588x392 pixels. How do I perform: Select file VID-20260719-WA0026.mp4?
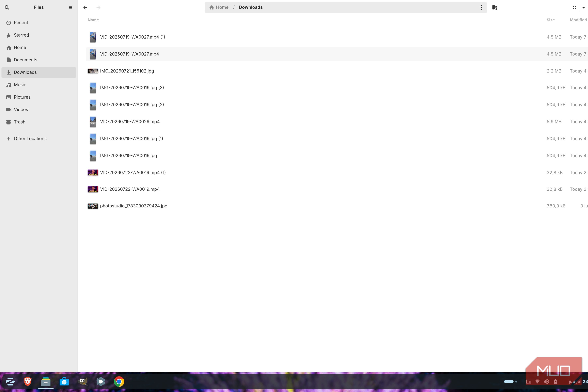[x=336, y=122]
